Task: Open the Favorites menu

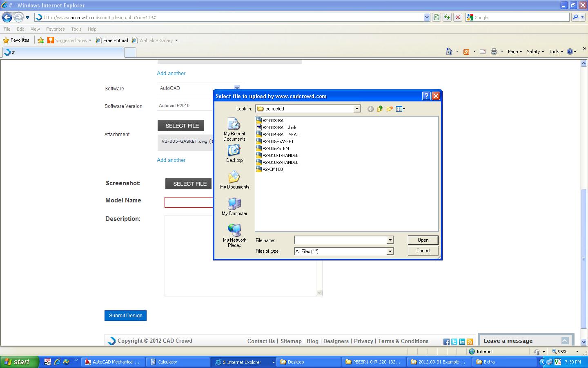Action: tap(55, 29)
